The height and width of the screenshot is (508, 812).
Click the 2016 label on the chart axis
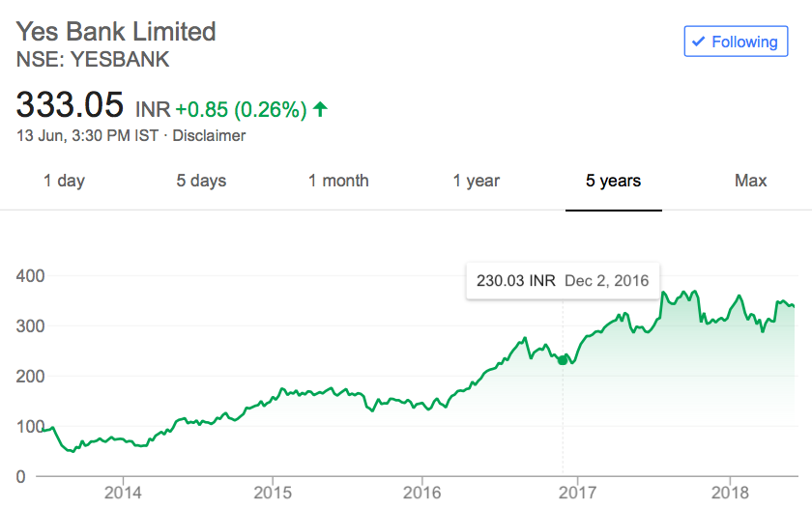[424, 491]
